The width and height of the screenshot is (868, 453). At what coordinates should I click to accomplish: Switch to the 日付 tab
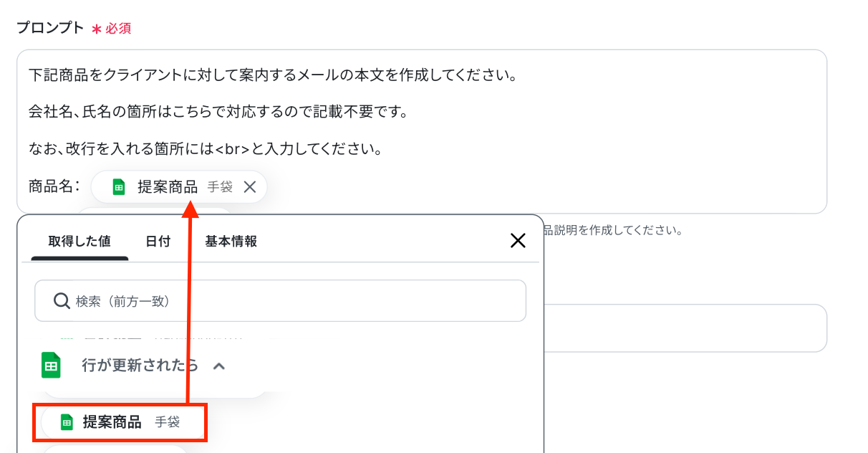[158, 242]
